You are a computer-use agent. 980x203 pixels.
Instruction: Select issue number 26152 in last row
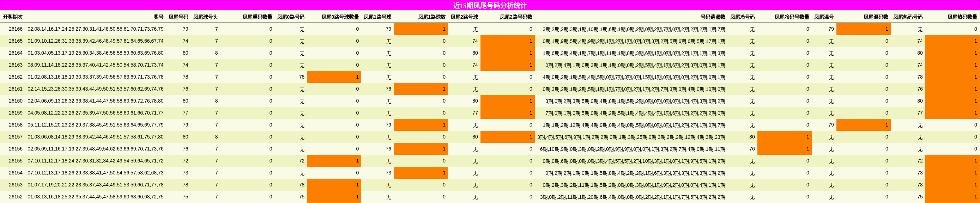pyautogui.click(x=16, y=197)
